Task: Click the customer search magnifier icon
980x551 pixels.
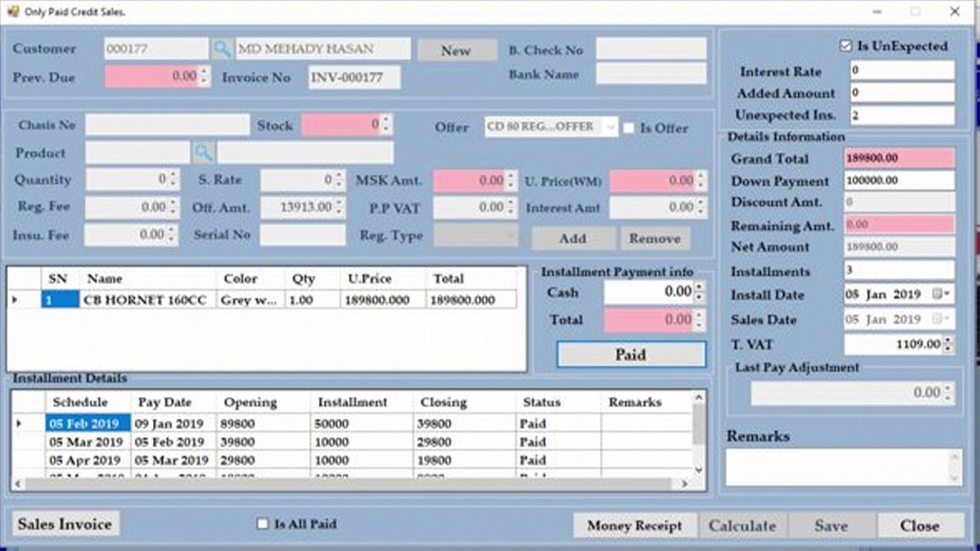Action: click(x=222, y=49)
